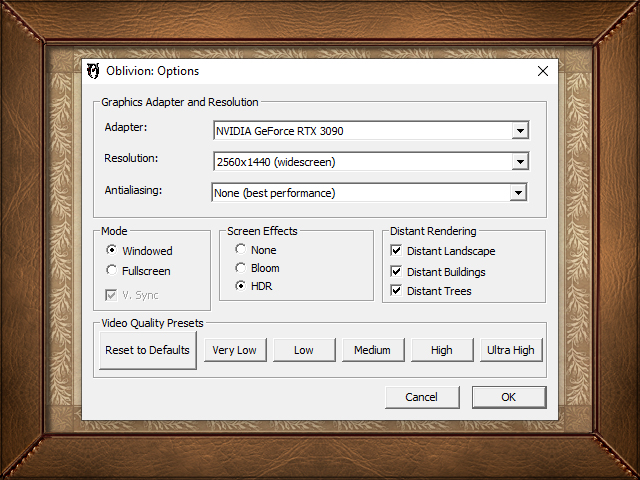640x480 pixels.
Task: Disable Distant Buildings rendering
Action: pyautogui.click(x=397, y=272)
